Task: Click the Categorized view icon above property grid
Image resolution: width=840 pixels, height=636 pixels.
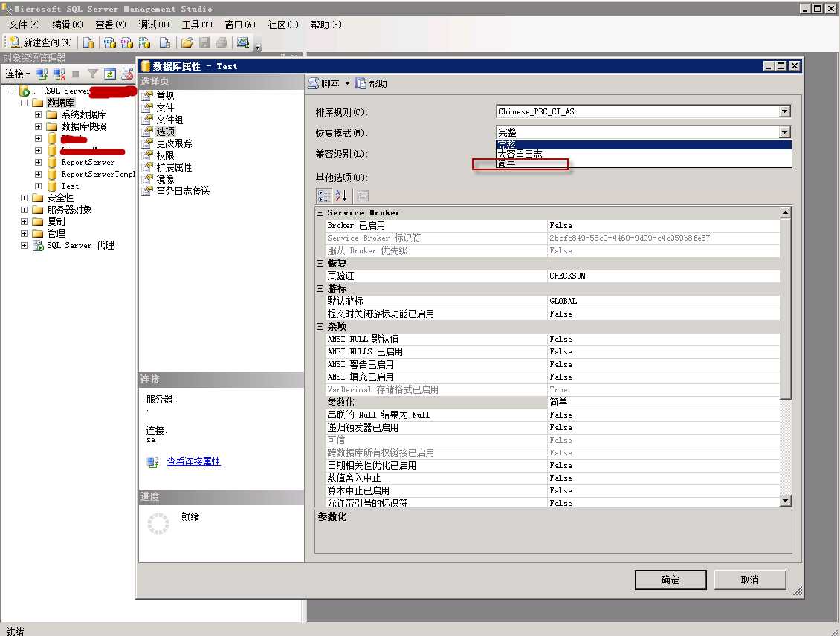Action: click(x=323, y=195)
